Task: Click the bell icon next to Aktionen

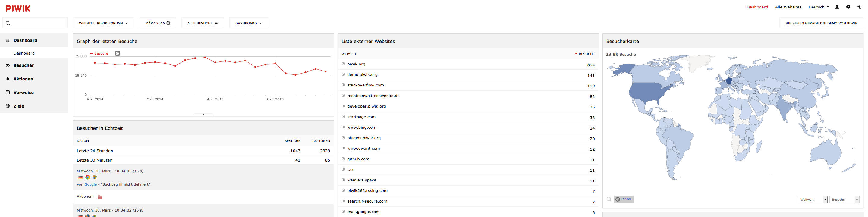Action: click(8, 79)
